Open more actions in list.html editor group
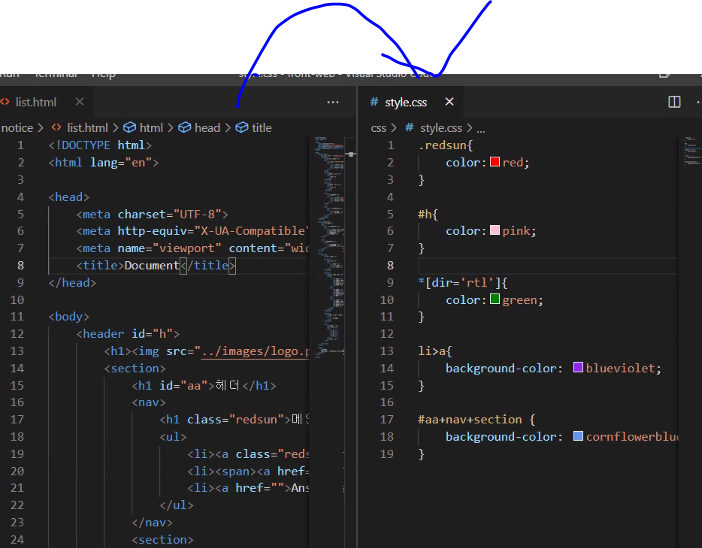702x548 pixels. click(333, 102)
